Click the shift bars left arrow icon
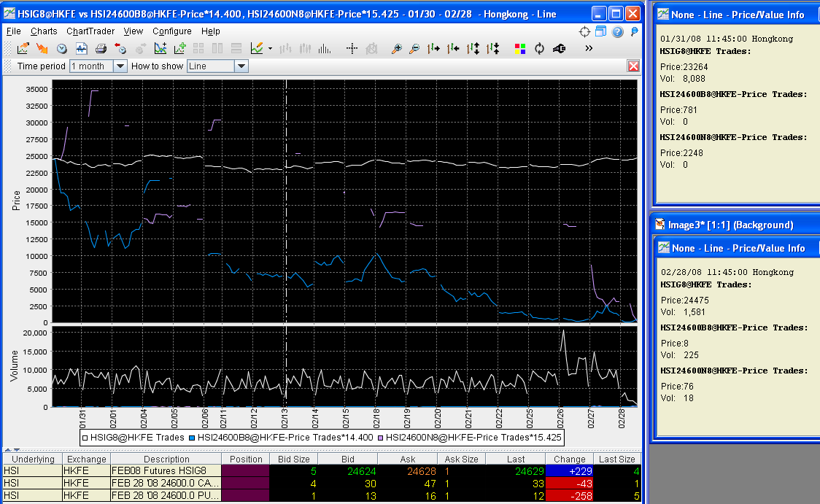Screen dimensions: 820x504 coord(453,49)
